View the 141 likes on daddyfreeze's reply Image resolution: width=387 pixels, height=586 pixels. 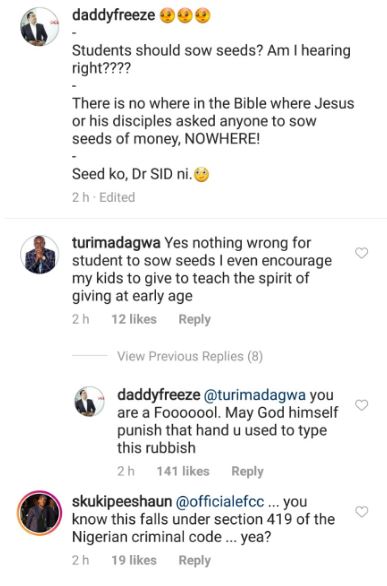[183, 471]
